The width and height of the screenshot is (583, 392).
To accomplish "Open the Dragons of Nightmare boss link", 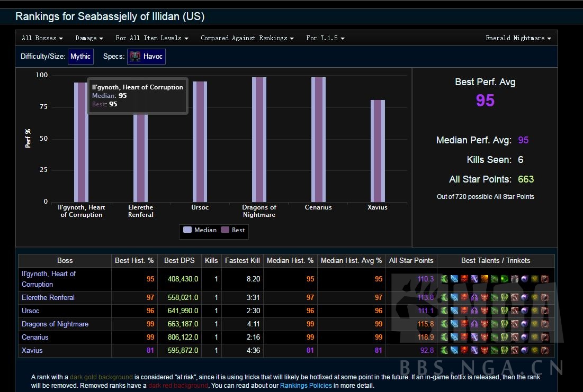I will [x=55, y=324].
